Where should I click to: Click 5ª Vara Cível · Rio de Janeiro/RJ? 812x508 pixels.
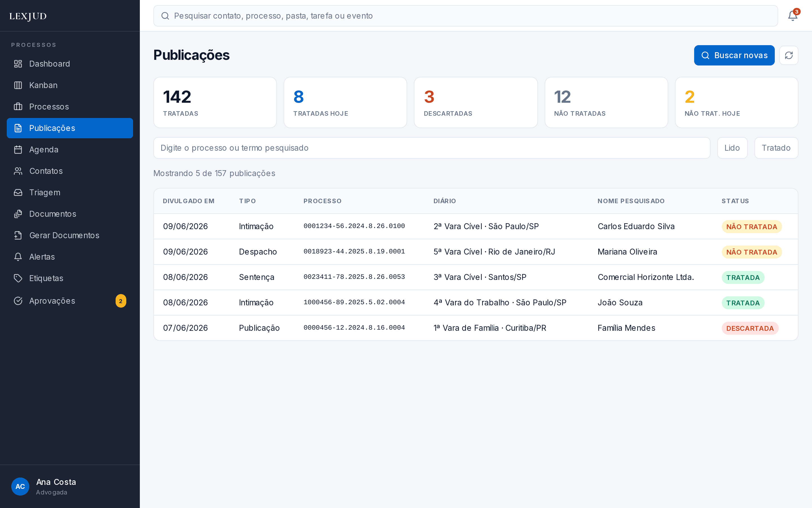[x=494, y=252]
